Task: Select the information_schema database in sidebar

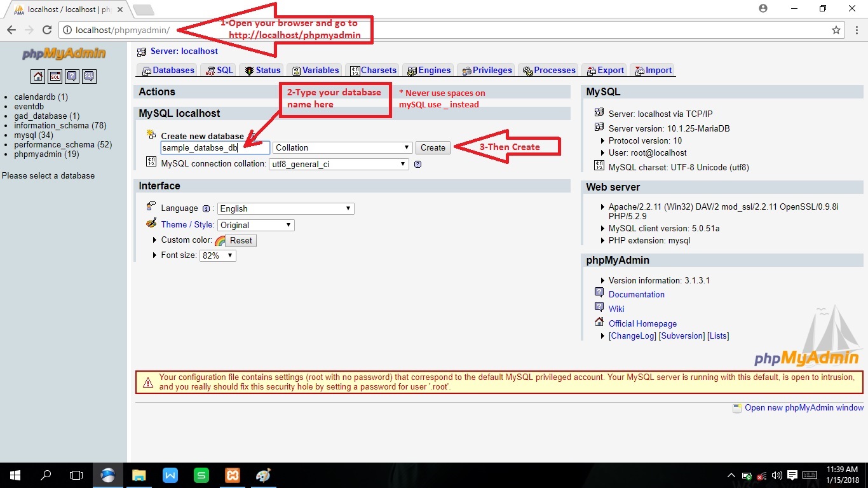Action: pyautogui.click(x=60, y=126)
